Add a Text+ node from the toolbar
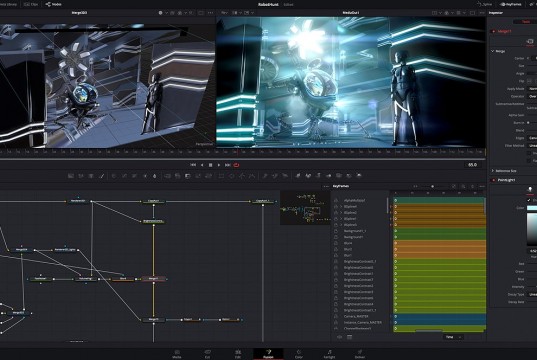This screenshot has width=537, height=360. coord(91,176)
